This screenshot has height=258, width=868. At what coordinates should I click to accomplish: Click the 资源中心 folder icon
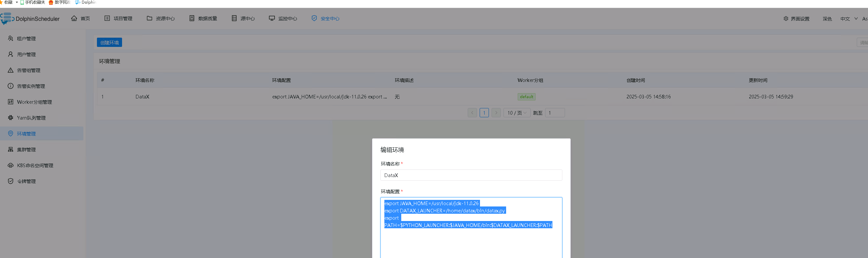click(149, 18)
